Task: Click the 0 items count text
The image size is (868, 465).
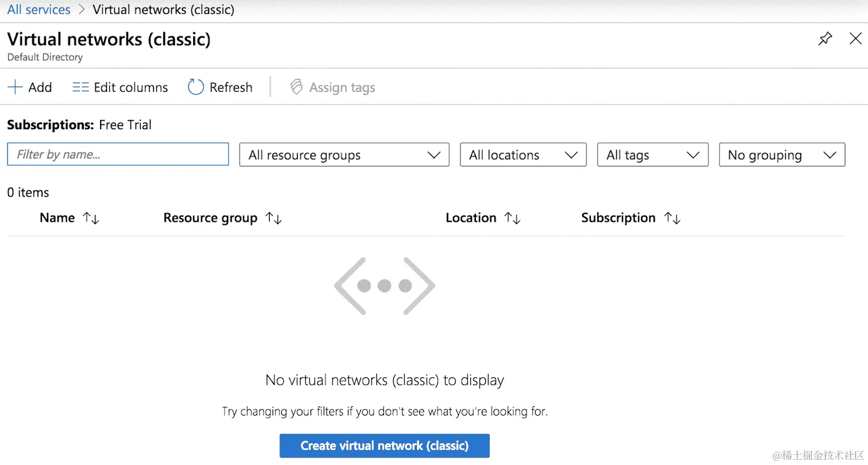Action: (28, 193)
